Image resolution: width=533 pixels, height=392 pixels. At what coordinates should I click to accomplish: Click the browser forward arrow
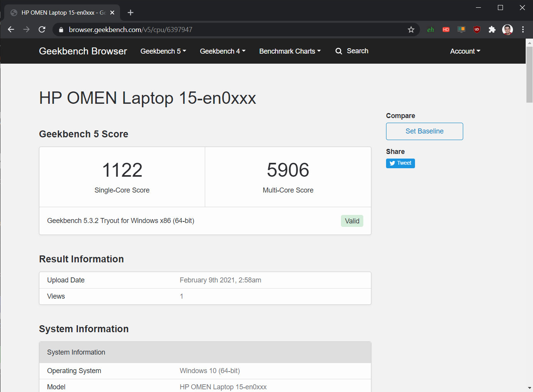tap(26, 30)
